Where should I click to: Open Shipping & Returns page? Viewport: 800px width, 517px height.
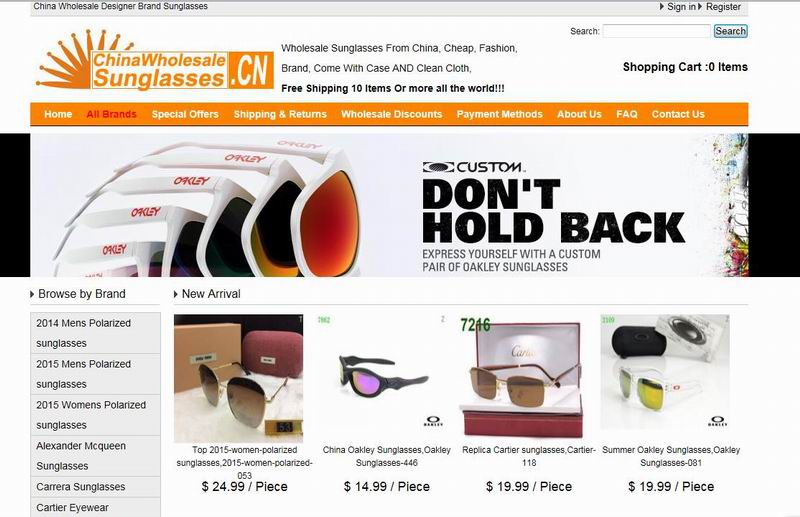point(280,114)
